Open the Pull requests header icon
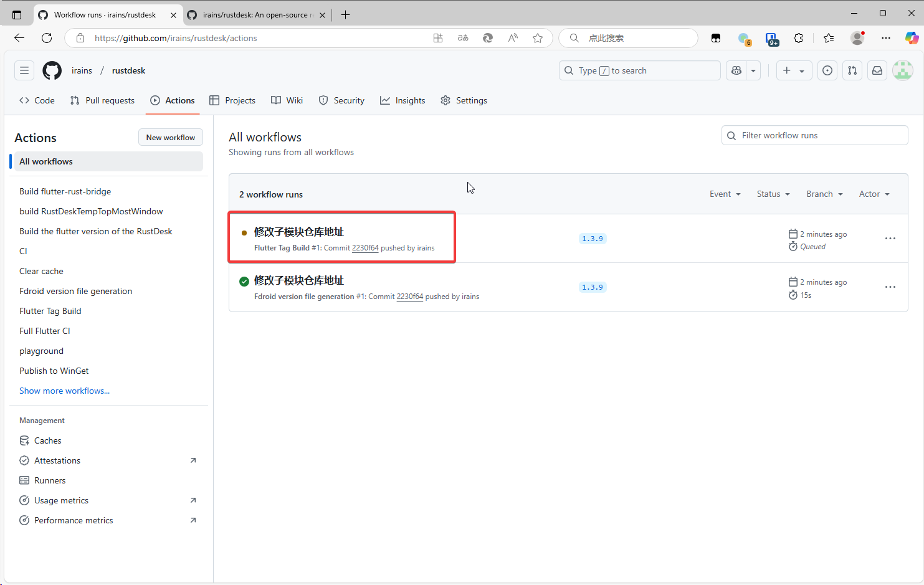Viewport: 924px width, 585px height. pos(852,70)
